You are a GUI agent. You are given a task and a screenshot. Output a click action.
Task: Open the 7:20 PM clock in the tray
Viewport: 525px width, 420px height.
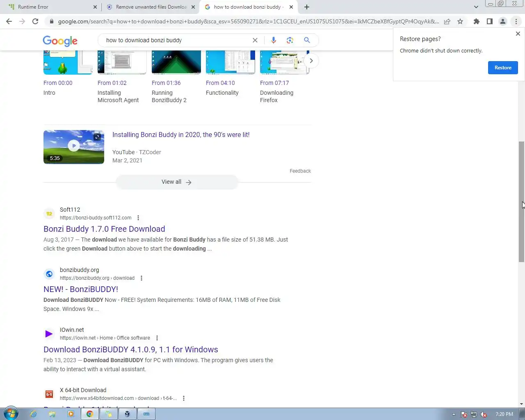504,414
